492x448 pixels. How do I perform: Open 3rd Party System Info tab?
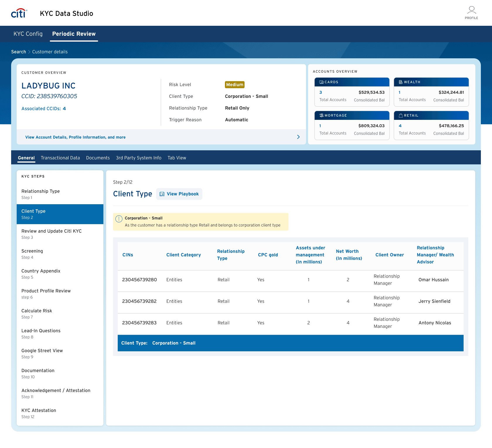(139, 158)
